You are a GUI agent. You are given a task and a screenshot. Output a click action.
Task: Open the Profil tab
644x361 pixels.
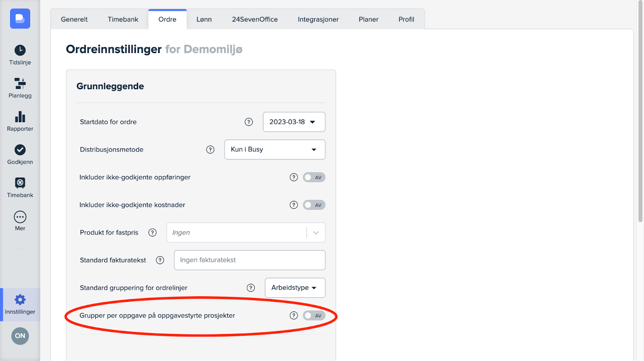(x=406, y=19)
